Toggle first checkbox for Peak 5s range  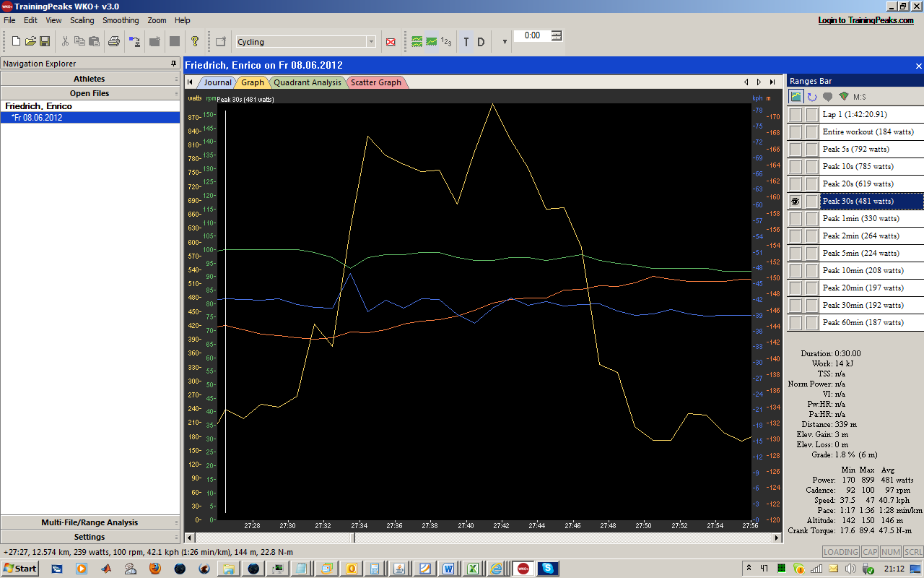click(795, 150)
